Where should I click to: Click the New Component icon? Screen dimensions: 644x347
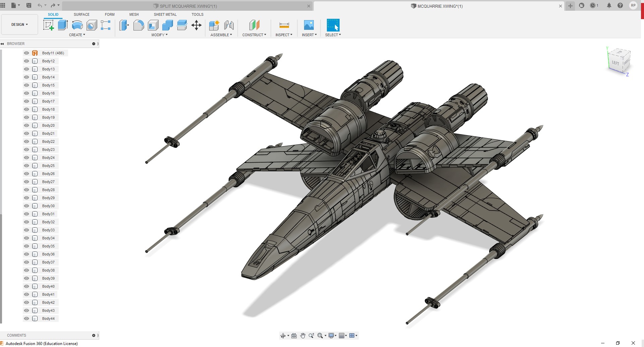point(214,25)
